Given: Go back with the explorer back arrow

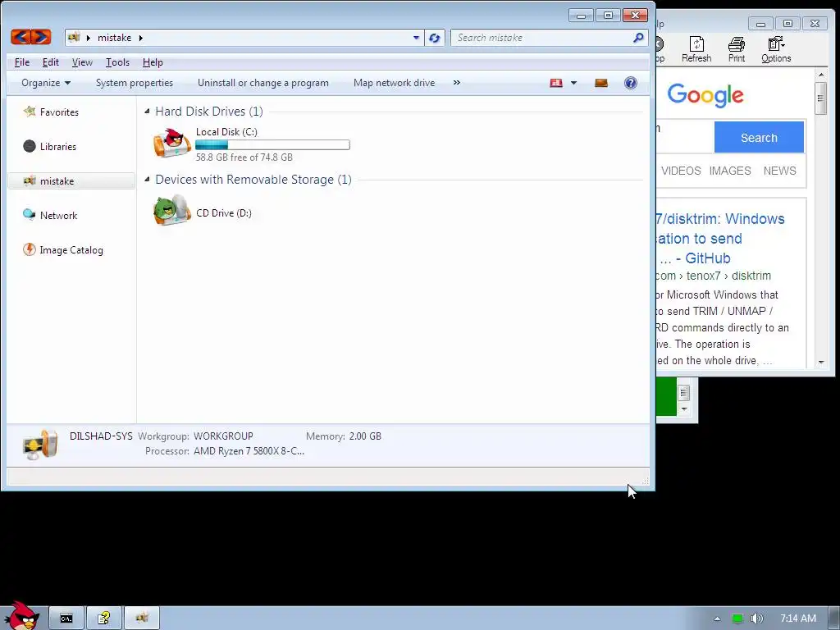Looking at the screenshot, I should click(21, 37).
